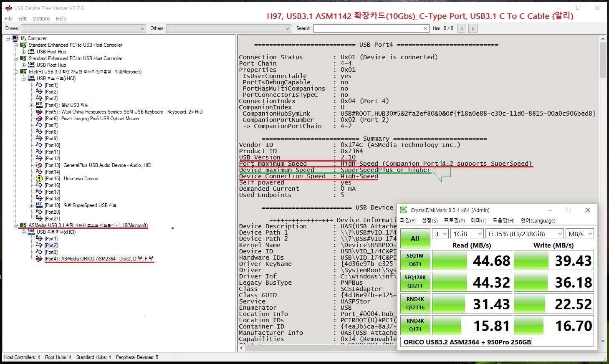Open the Options menu
This screenshot has width=609, height=364.
41,19
